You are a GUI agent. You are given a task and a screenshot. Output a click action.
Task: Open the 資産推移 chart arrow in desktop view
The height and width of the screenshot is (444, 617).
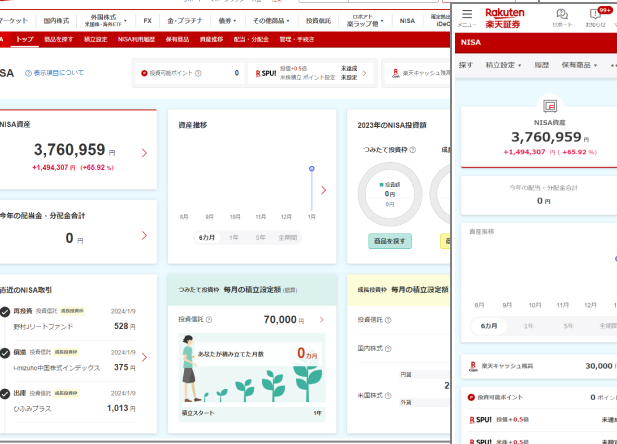pos(323,190)
